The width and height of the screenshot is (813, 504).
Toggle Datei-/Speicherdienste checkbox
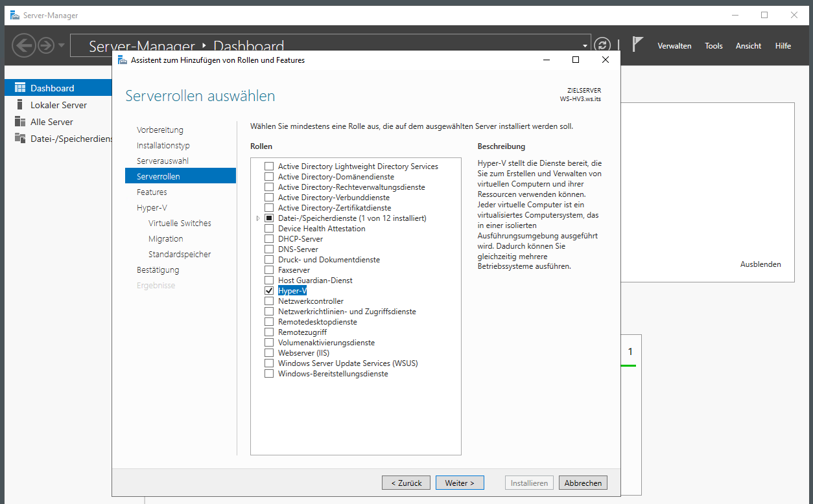[269, 218]
